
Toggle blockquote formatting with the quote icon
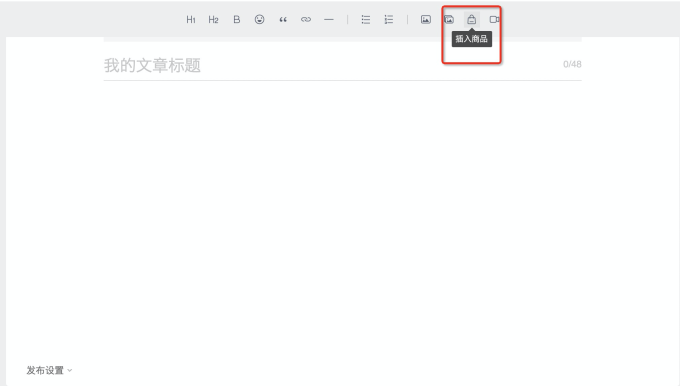coord(283,20)
